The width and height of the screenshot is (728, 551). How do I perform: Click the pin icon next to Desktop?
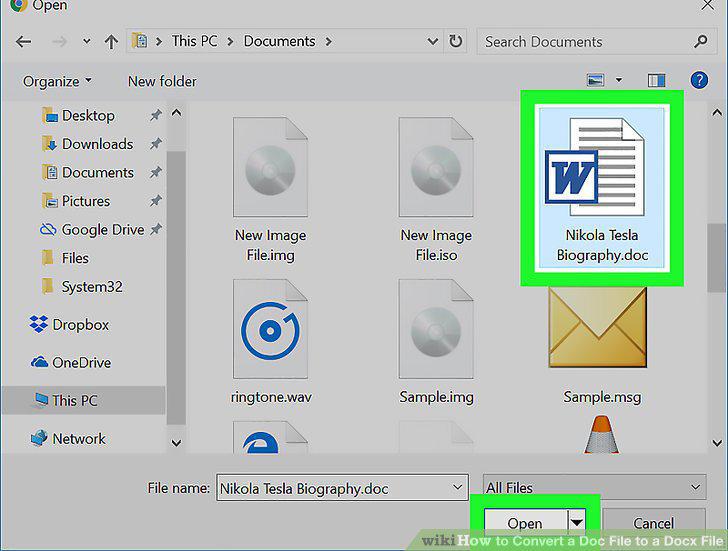point(156,115)
